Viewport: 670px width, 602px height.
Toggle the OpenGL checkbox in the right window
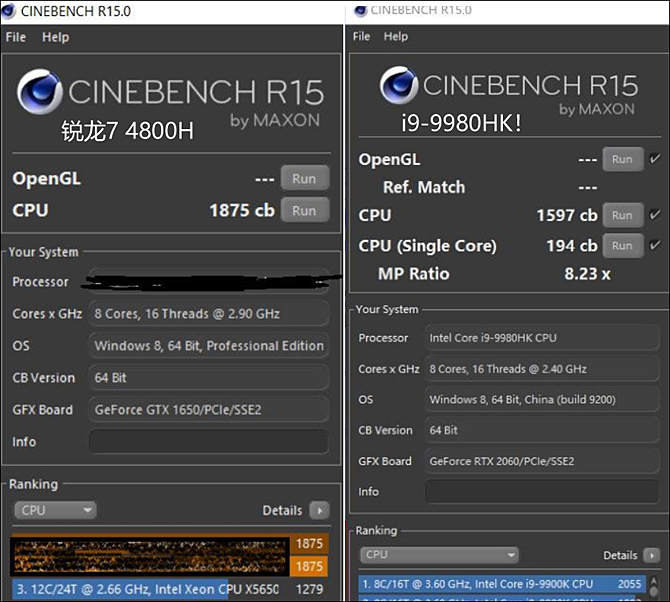[655, 159]
